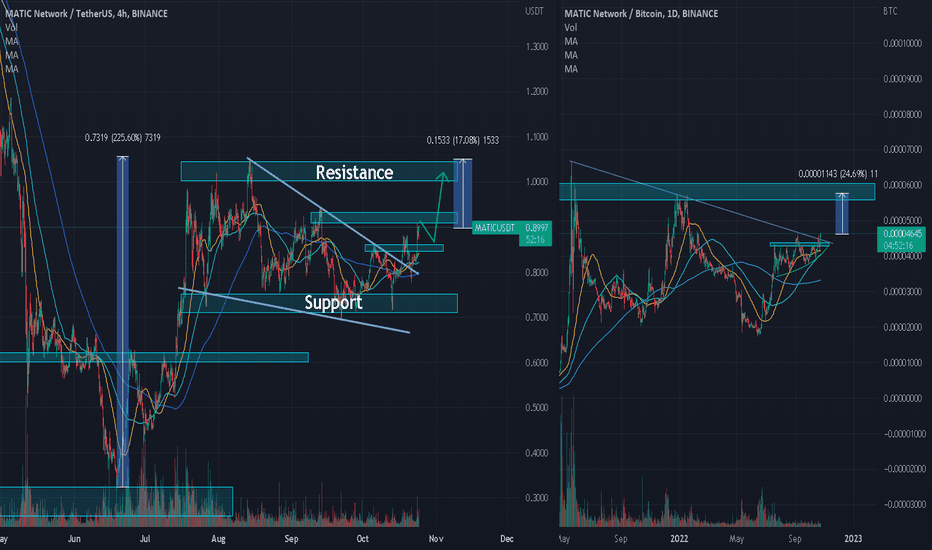Select the green projected price arrow path

(433, 208)
